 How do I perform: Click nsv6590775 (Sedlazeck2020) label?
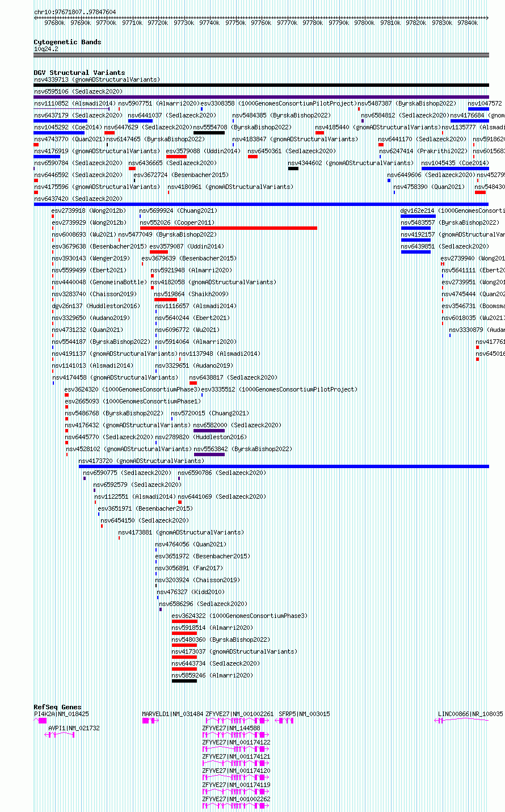click(x=127, y=473)
